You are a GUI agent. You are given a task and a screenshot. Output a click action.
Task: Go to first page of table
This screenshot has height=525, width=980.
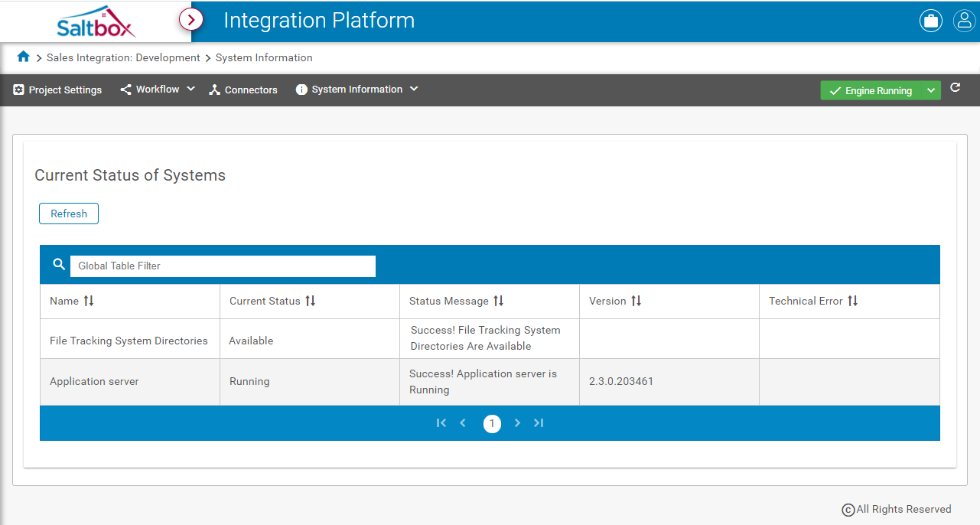pos(441,422)
